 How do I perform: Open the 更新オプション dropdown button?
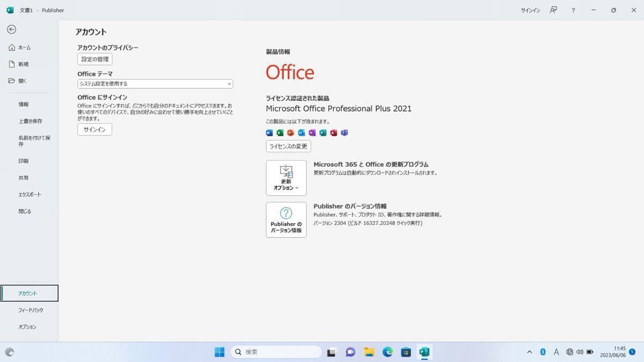[286, 178]
